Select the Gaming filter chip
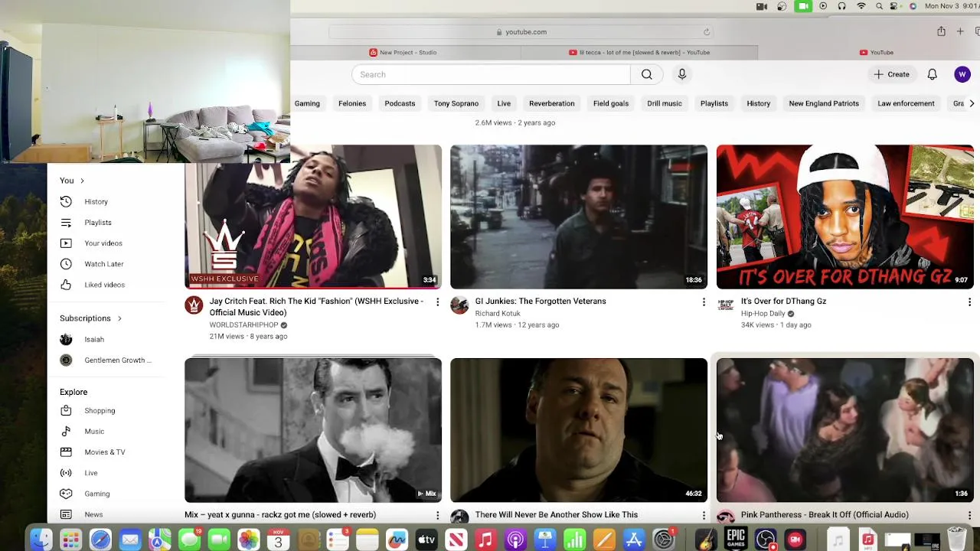The width and height of the screenshot is (980, 551). point(307,103)
